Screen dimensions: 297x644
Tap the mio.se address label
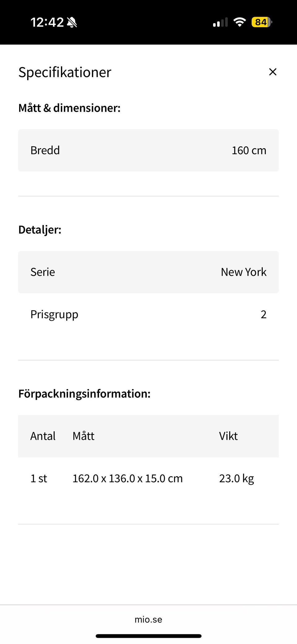tap(148, 619)
